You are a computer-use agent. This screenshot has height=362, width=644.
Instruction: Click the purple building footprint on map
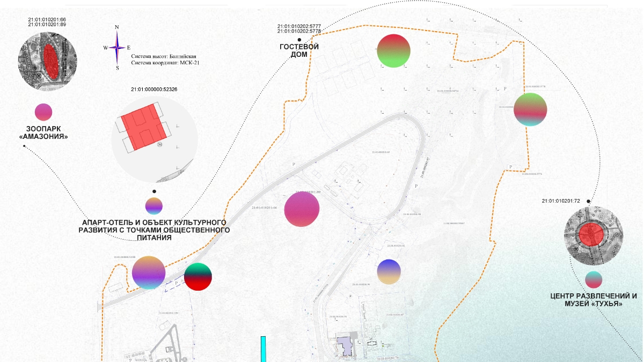[x=344, y=345]
